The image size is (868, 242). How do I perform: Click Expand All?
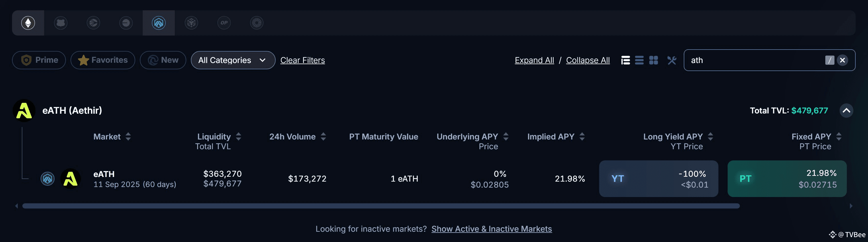[534, 60]
